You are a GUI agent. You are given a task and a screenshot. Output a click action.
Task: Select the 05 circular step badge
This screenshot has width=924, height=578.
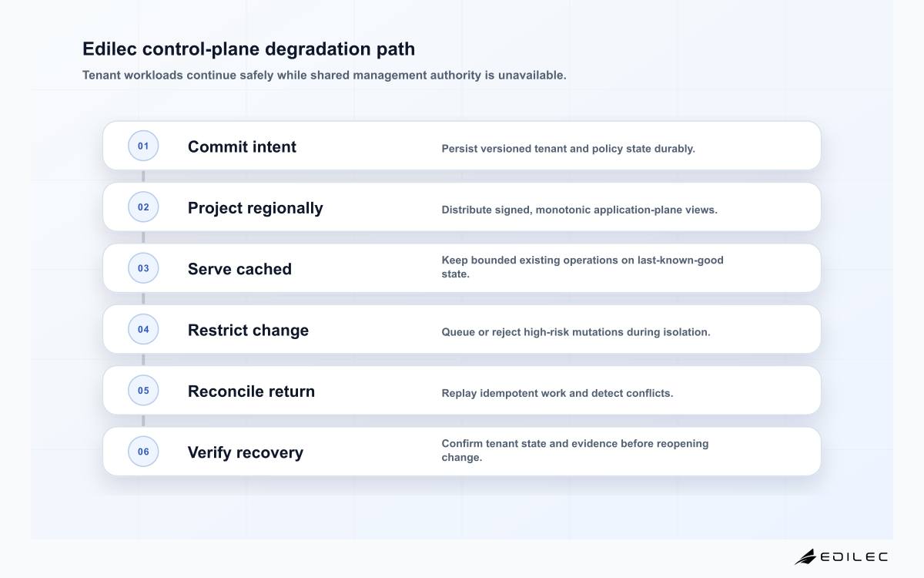143,390
